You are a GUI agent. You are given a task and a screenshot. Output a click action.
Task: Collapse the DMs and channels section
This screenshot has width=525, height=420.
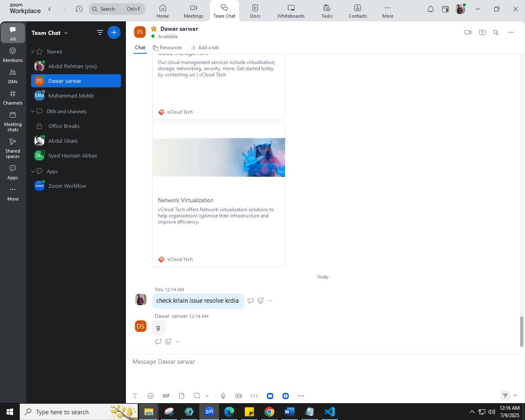33,112
